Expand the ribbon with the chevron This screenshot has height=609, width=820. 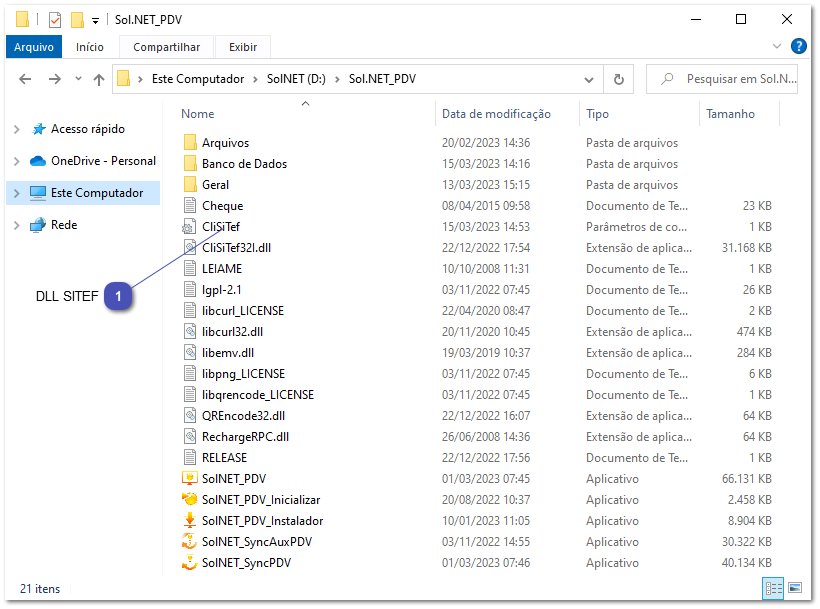click(777, 46)
